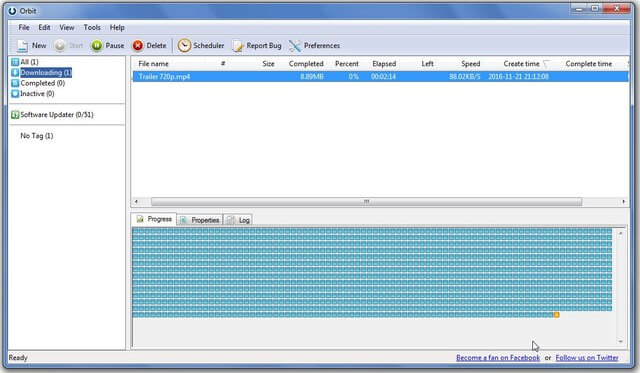The image size is (640, 373).
Task: Click the Ready status bar text
Action: click(x=18, y=358)
